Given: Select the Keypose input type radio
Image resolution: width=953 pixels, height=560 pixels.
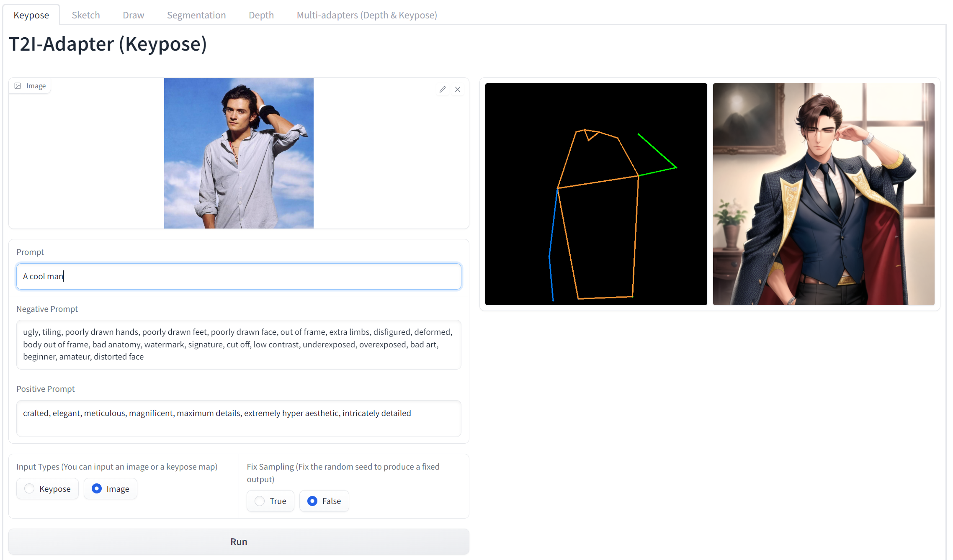Looking at the screenshot, I should [29, 488].
